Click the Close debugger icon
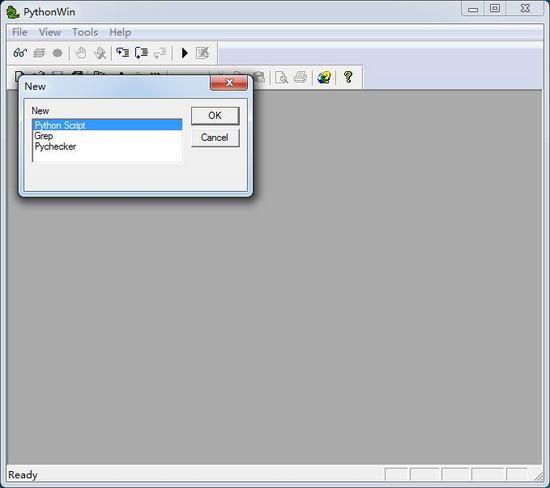This screenshot has height=488, width=550. (x=202, y=53)
